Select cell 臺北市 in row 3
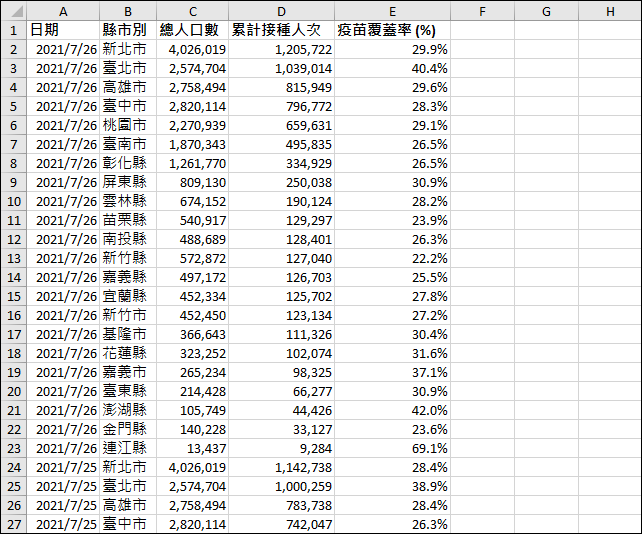 128,68
